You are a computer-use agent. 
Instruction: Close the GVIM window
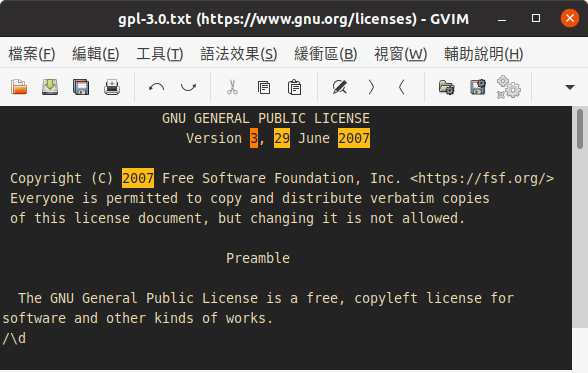coord(570,18)
